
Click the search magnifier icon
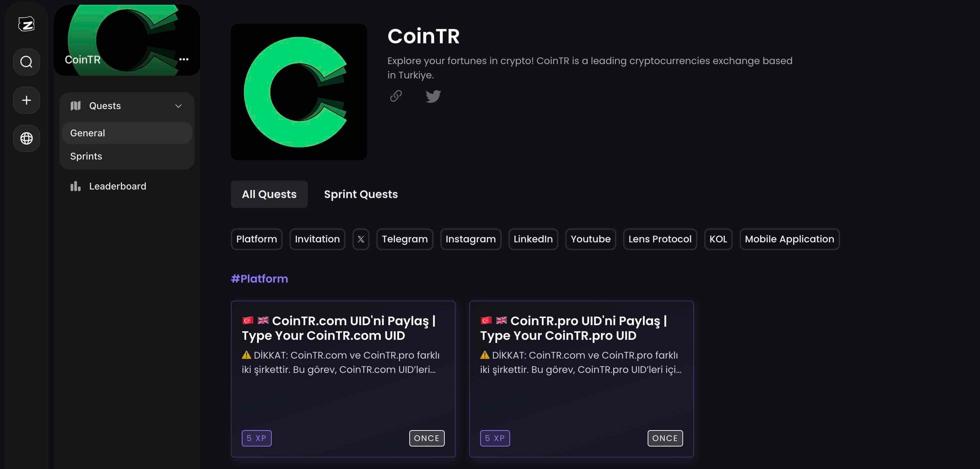tap(26, 62)
